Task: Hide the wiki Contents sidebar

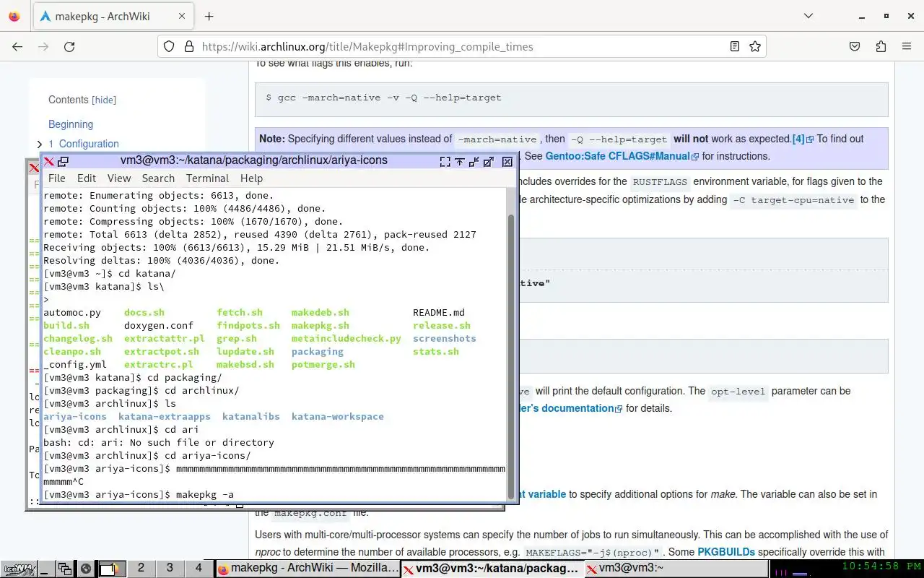Action: click(x=104, y=100)
